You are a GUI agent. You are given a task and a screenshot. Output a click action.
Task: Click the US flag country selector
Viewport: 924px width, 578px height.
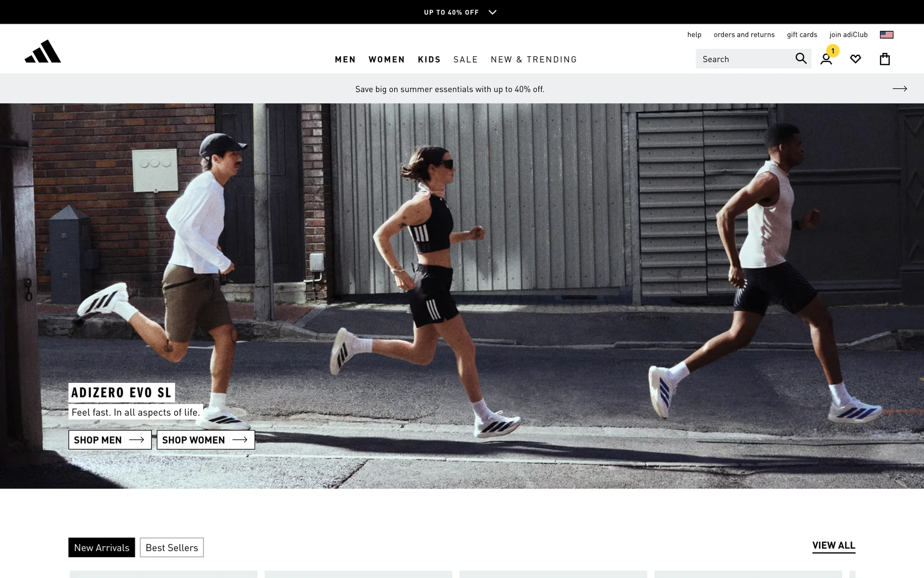(886, 35)
